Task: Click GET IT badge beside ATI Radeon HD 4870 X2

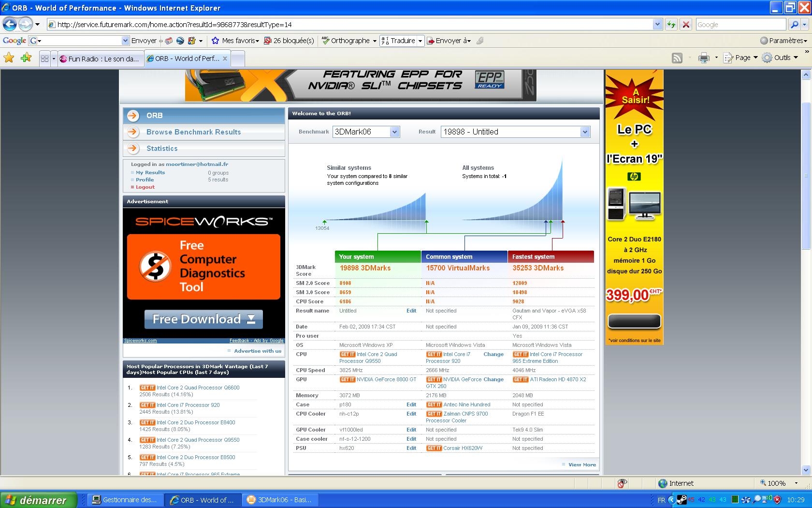Action: coord(521,379)
